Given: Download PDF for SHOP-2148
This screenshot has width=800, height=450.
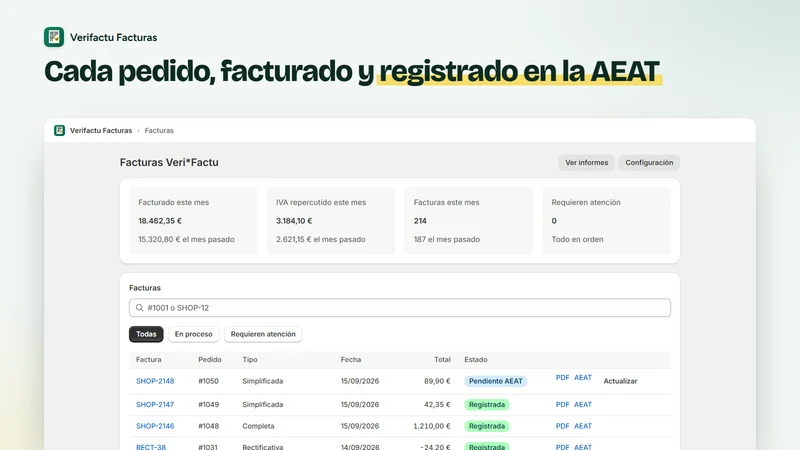Looking at the screenshot, I should (562, 378).
